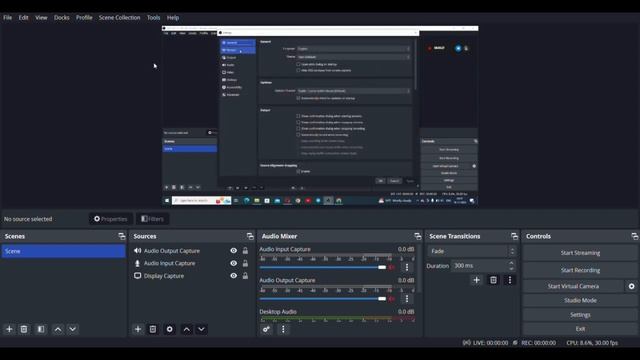Screen dimensions: 640x360
Task: Open Advanced Audio Properties gear icon
Action: pyautogui.click(x=266, y=329)
